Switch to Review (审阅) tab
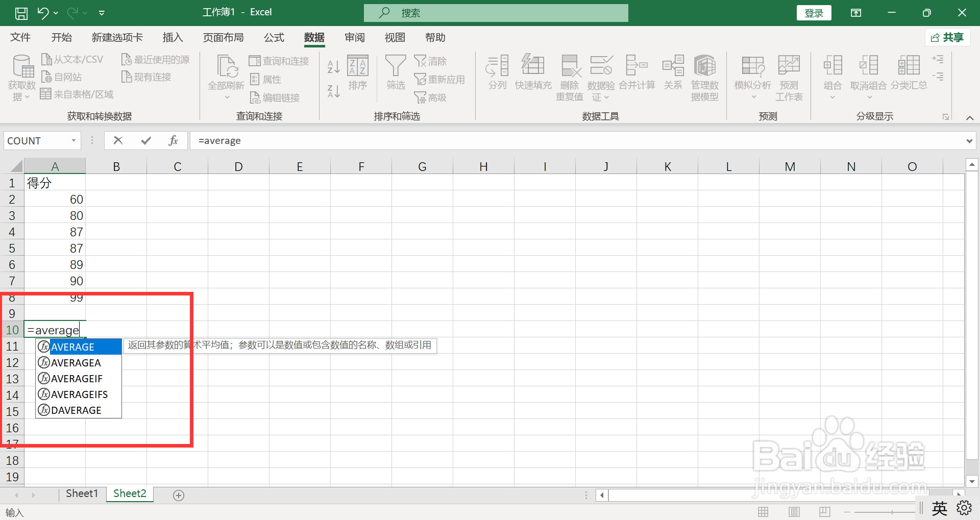Image resolution: width=980 pixels, height=520 pixels. click(x=354, y=37)
